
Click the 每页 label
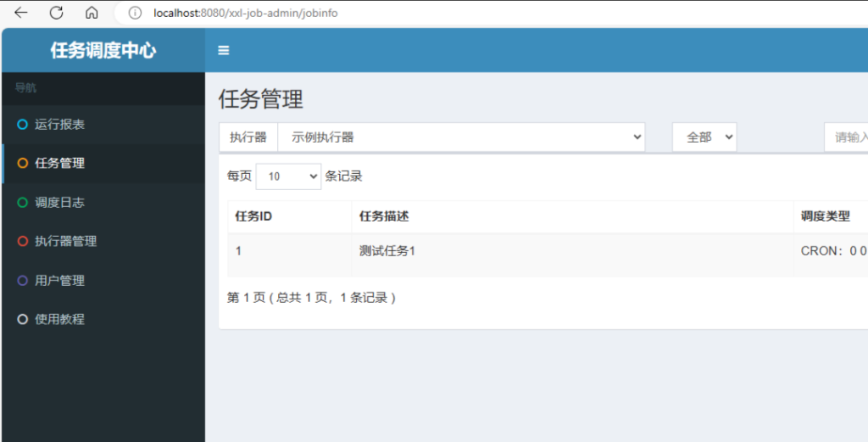tap(239, 176)
